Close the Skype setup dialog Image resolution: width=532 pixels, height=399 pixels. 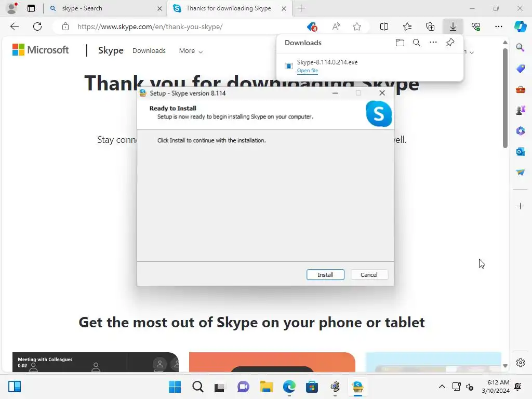pyautogui.click(x=382, y=93)
